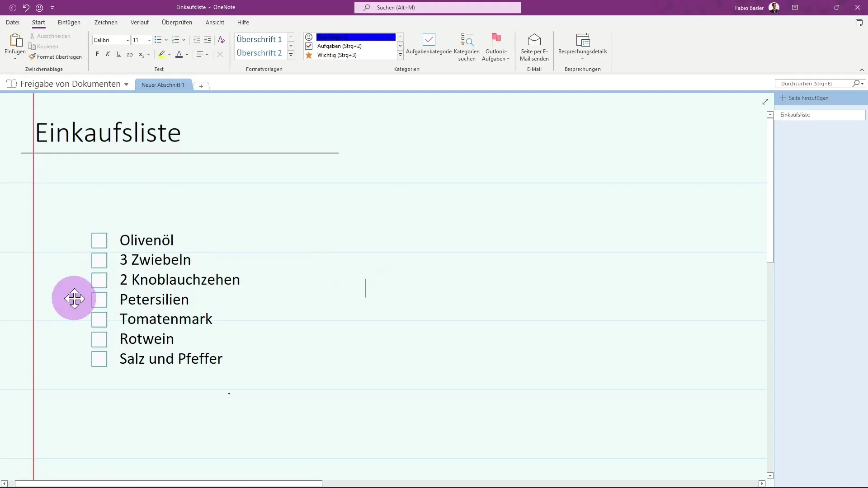Decrease the indent level
This screenshot has width=868, height=488.
197,40
